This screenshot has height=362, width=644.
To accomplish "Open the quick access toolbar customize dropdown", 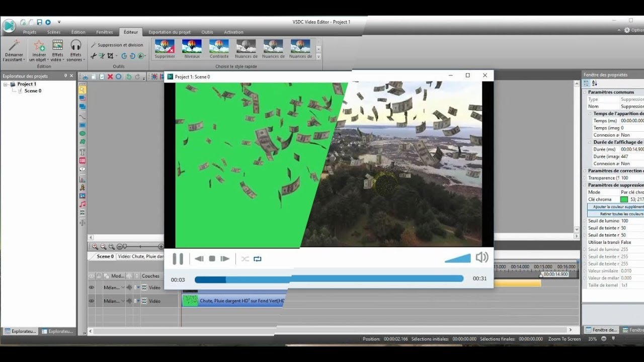I will [x=59, y=22].
